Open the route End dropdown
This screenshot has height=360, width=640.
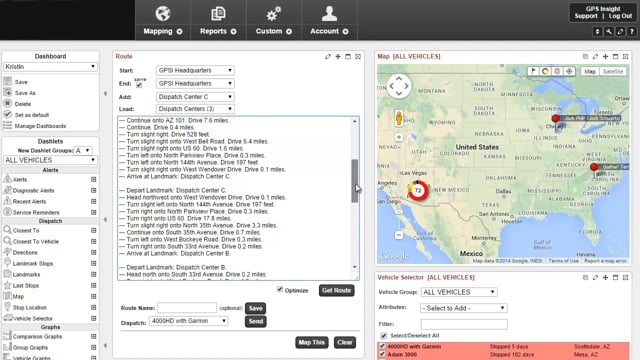point(195,83)
